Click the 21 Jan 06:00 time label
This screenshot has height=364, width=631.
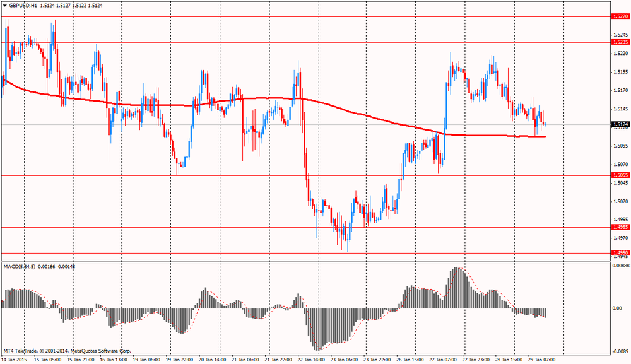pos(245,360)
